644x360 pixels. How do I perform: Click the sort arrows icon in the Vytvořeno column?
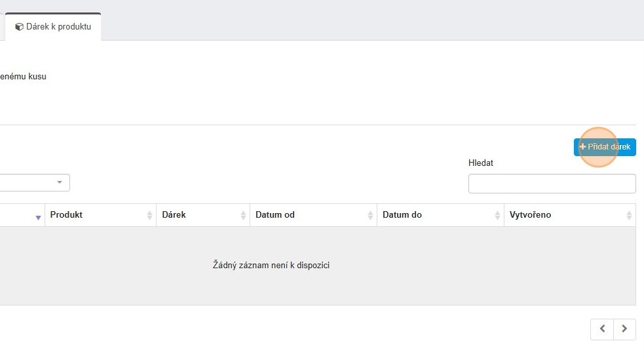pyautogui.click(x=629, y=215)
